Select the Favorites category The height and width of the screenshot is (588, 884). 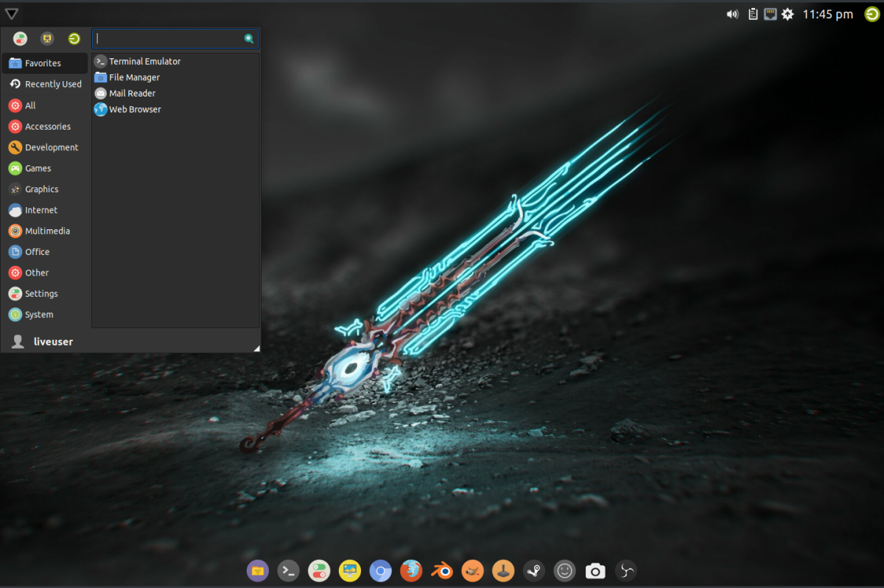(45, 63)
